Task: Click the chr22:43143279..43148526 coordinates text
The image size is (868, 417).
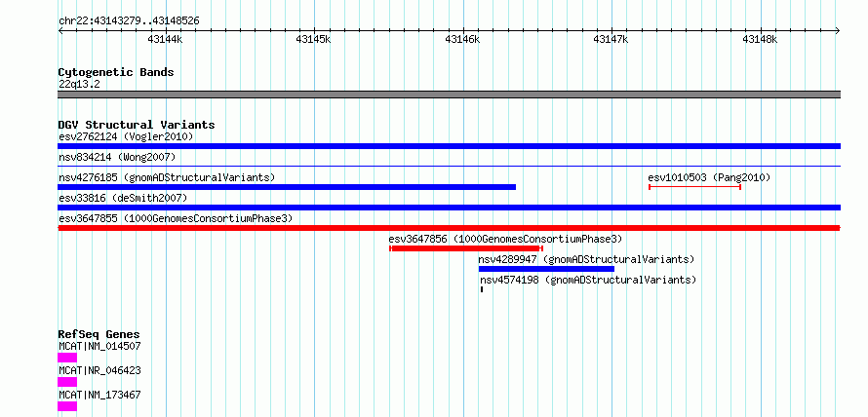Action: click(129, 21)
